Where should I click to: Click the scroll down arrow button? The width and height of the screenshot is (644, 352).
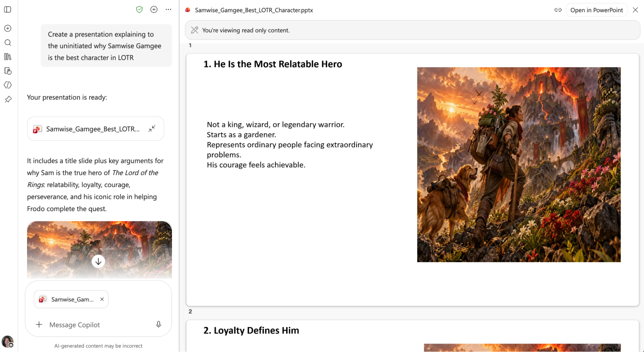click(98, 262)
